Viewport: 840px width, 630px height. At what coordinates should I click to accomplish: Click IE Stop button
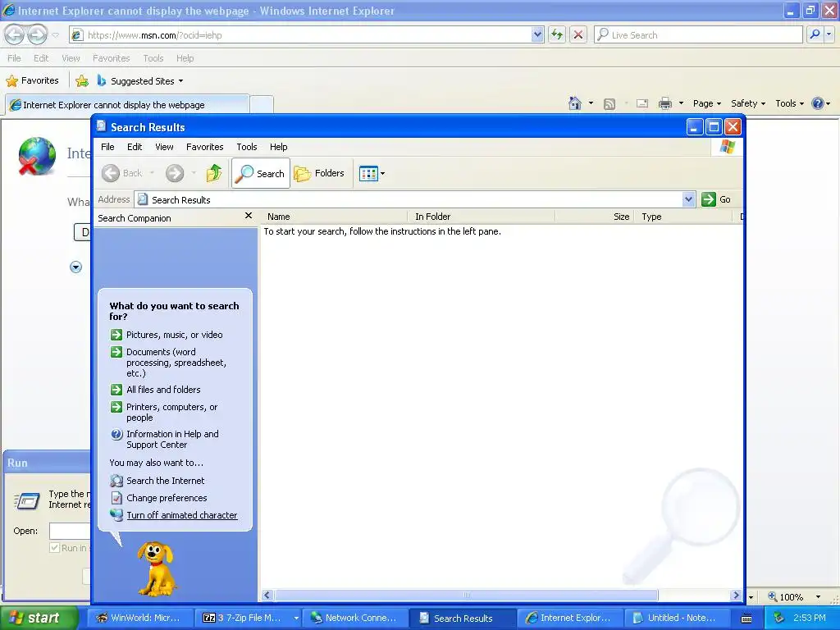pos(578,34)
